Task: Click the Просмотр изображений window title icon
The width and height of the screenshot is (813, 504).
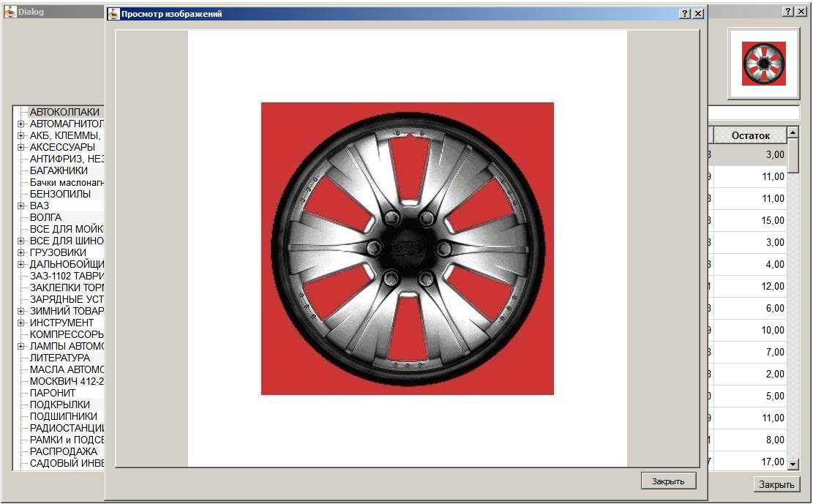Action: coord(113,14)
